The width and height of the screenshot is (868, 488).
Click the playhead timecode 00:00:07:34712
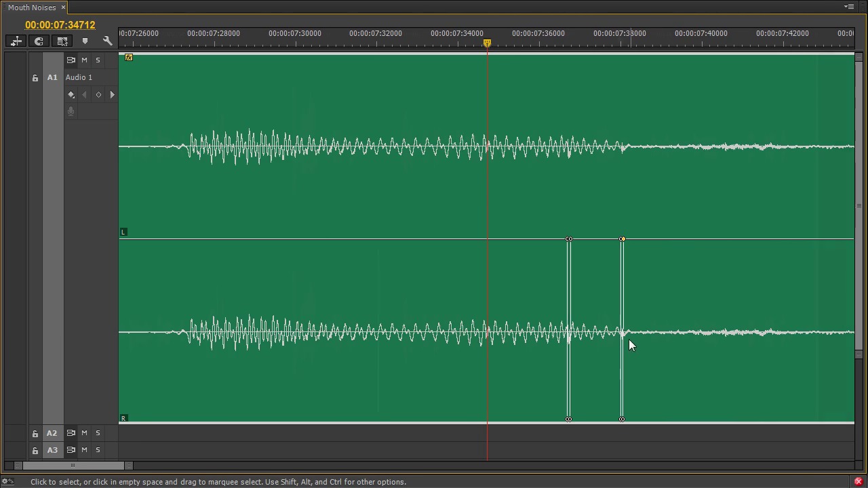pos(60,25)
